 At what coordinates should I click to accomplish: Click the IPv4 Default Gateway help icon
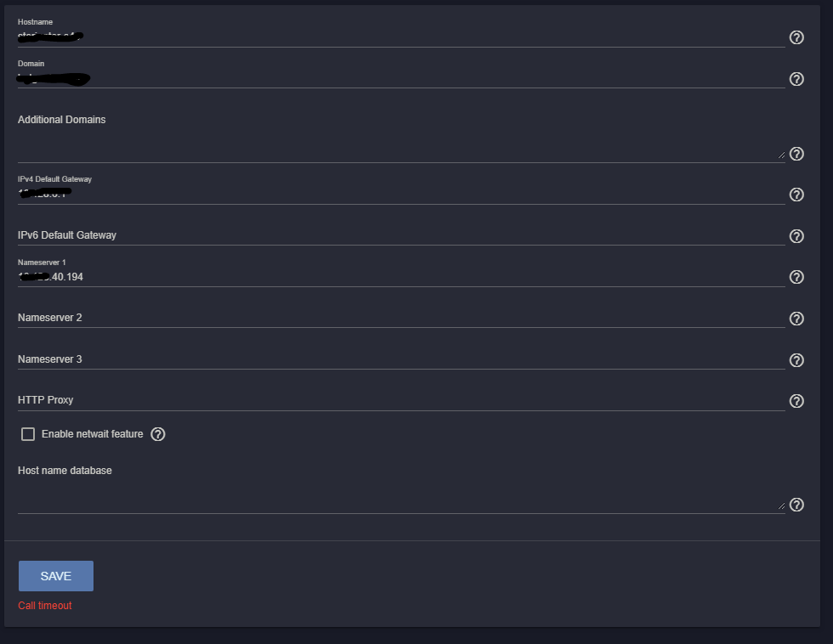click(796, 195)
